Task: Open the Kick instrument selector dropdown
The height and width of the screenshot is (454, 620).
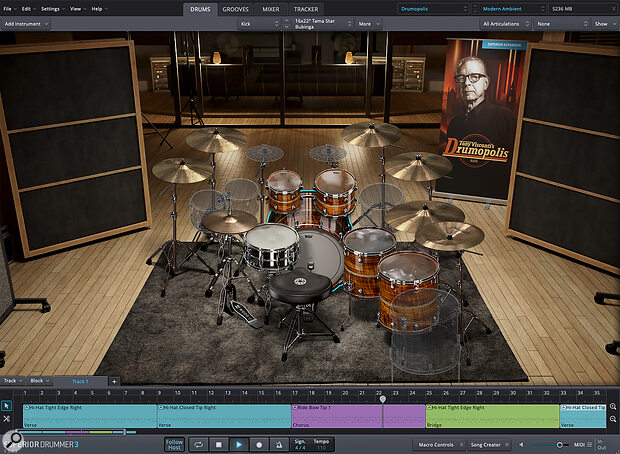Action: coord(259,24)
